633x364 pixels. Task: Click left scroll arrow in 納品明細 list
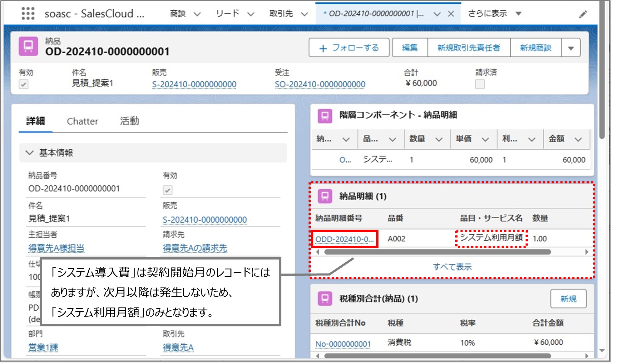point(318,252)
